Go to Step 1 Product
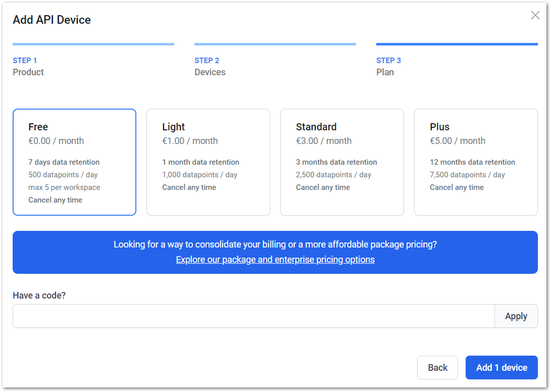This screenshot has width=551, height=392. pyautogui.click(x=93, y=60)
